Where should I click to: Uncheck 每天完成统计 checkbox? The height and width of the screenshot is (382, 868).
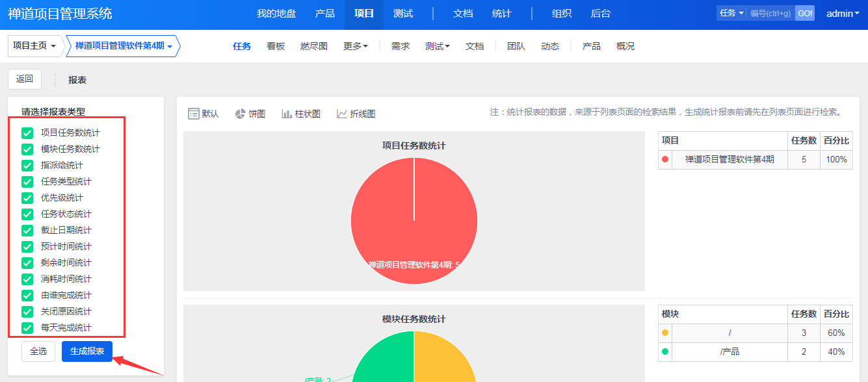pos(27,327)
